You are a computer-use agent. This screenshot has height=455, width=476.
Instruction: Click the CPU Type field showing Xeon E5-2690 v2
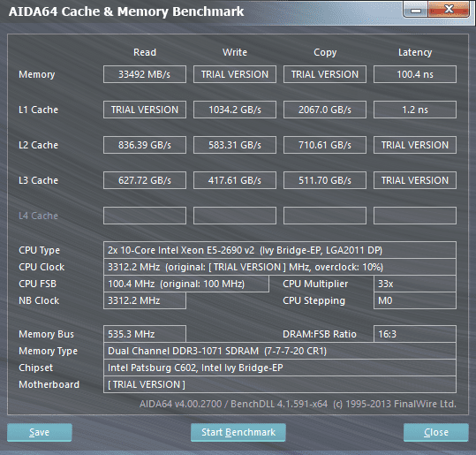(x=280, y=250)
